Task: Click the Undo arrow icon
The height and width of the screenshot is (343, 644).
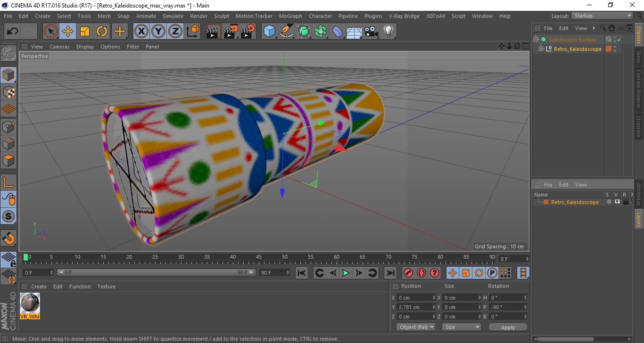Action: click(x=12, y=32)
